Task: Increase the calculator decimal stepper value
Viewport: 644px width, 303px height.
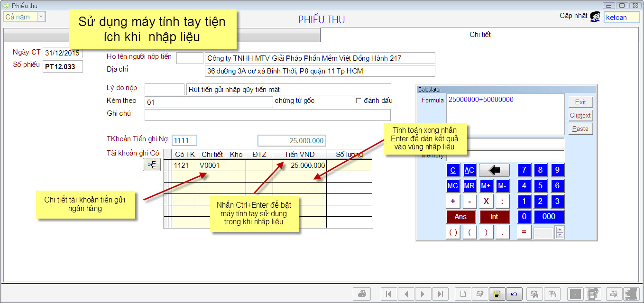Action: pyautogui.click(x=560, y=230)
